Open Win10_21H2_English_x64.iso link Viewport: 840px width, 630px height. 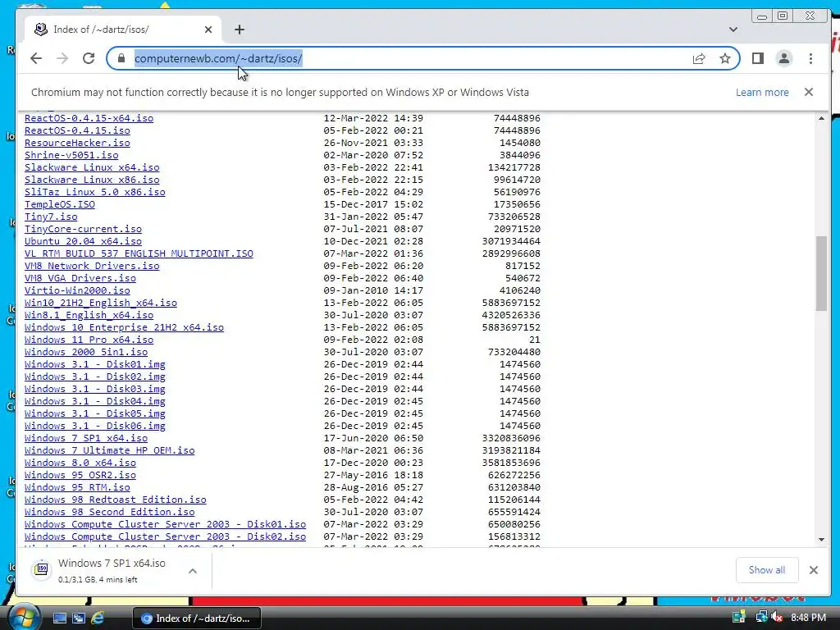tap(101, 304)
